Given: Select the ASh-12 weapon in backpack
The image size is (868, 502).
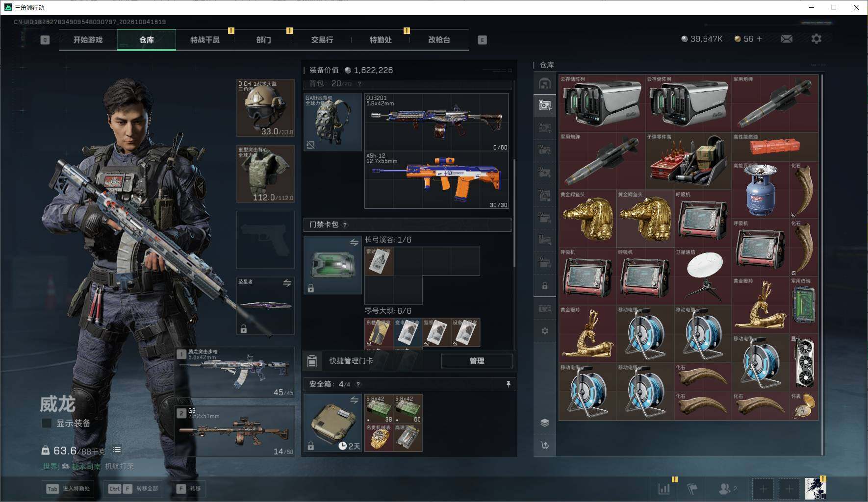Looking at the screenshot, I should [436, 180].
